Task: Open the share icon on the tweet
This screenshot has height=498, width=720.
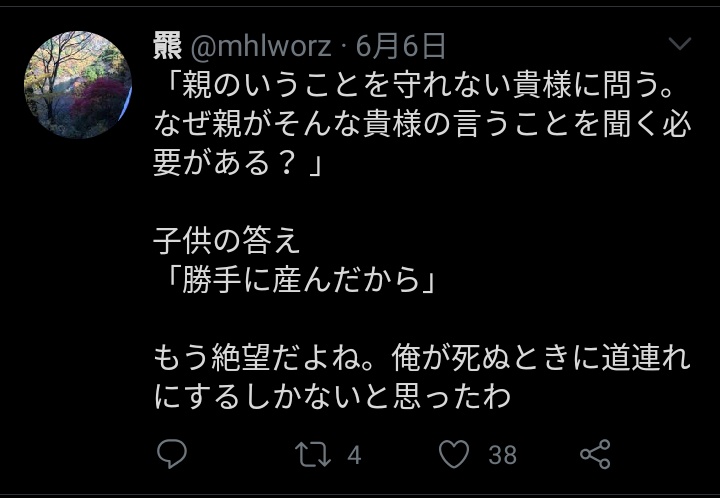Action: [x=595, y=454]
